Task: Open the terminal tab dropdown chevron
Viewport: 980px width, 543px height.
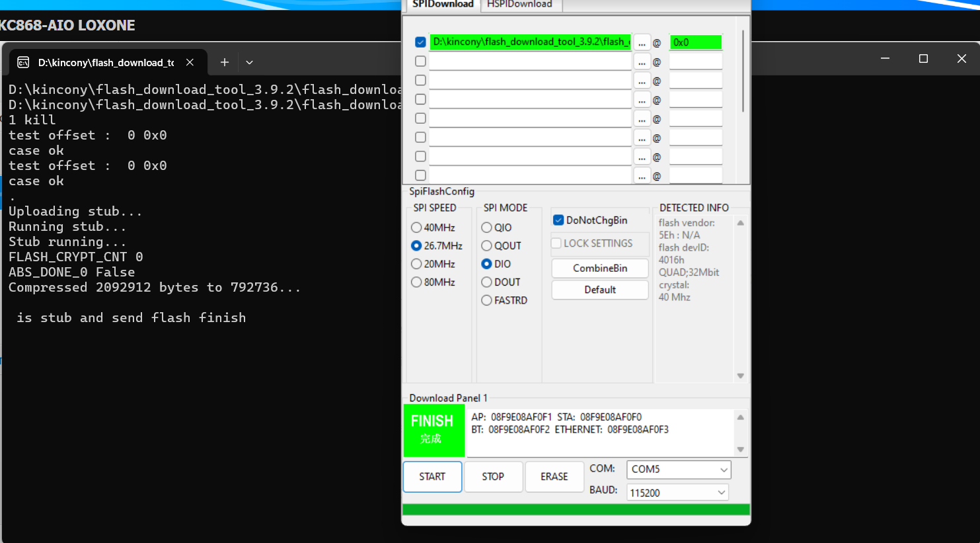Action: [249, 62]
